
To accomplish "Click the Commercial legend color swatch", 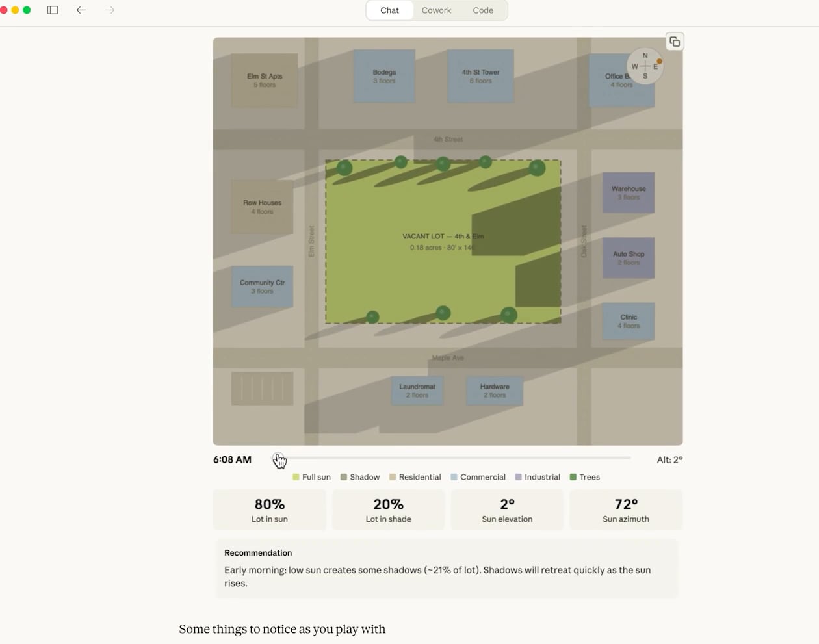I will 455,476.
